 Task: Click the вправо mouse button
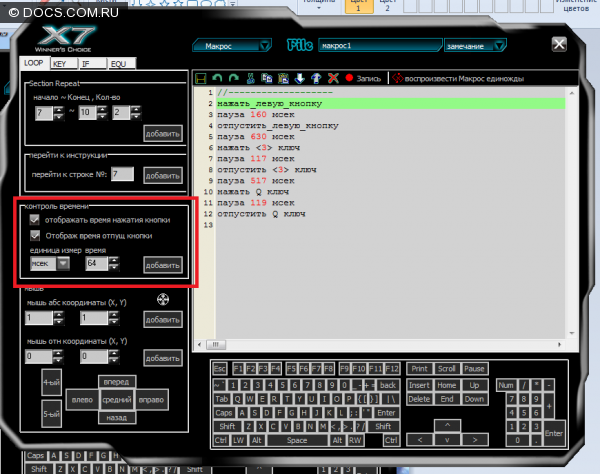click(151, 400)
